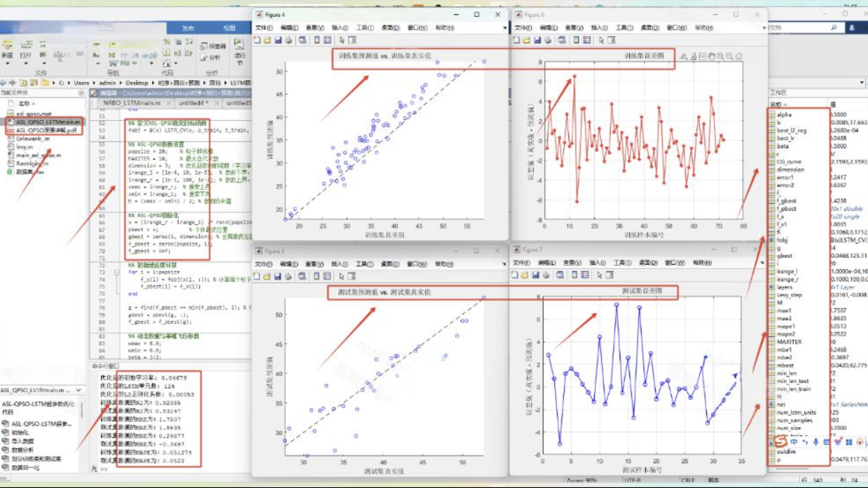
Task: Switch to the NRBO_LSTMmain.m editor tab
Action: (x=132, y=103)
